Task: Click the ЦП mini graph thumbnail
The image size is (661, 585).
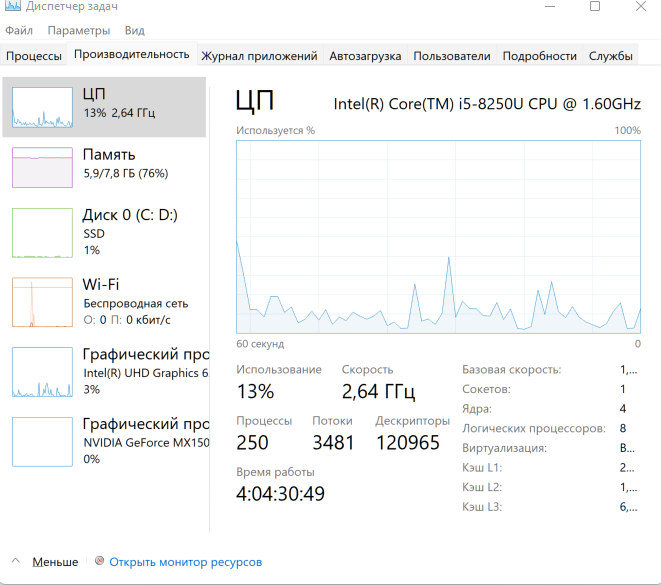Action: pos(42,107)
